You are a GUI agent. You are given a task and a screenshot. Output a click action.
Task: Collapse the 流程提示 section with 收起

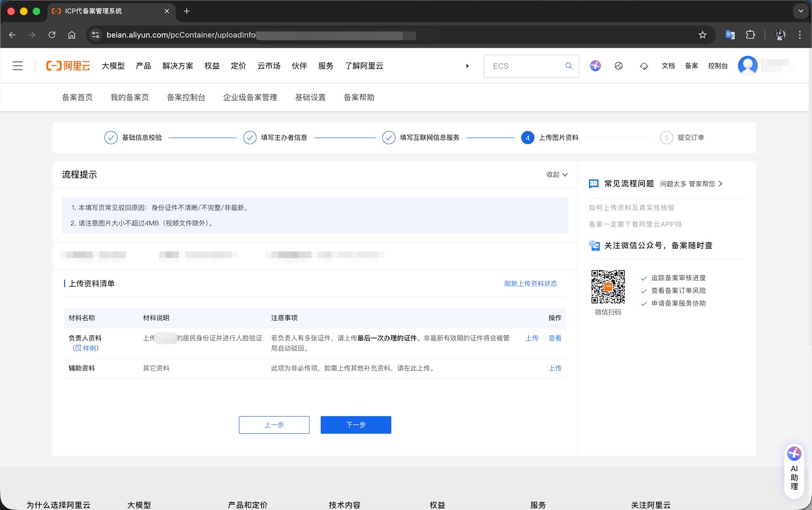(556, 175)
